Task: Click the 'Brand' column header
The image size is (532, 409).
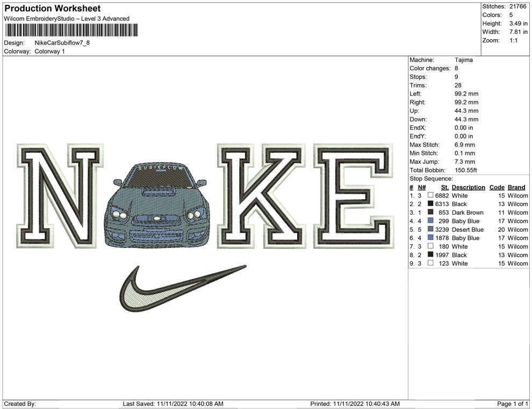Action: (x=516, y=187)
